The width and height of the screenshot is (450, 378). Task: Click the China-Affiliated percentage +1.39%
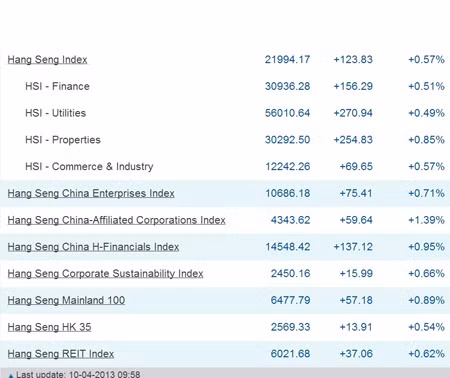(x=427, y=220)
